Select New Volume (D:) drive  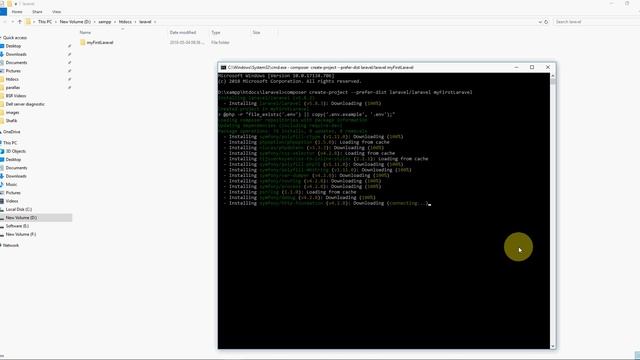(21, 218)
